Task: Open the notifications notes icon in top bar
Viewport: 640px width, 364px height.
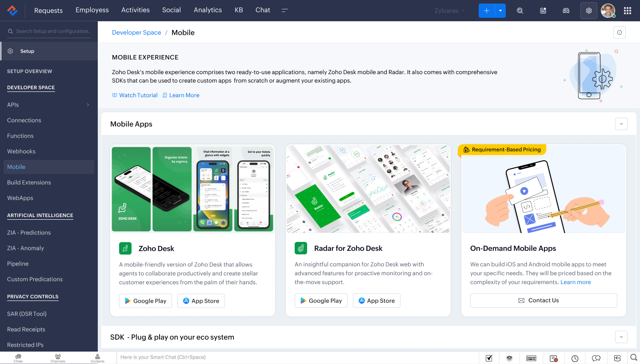Action: click(543, 11)
